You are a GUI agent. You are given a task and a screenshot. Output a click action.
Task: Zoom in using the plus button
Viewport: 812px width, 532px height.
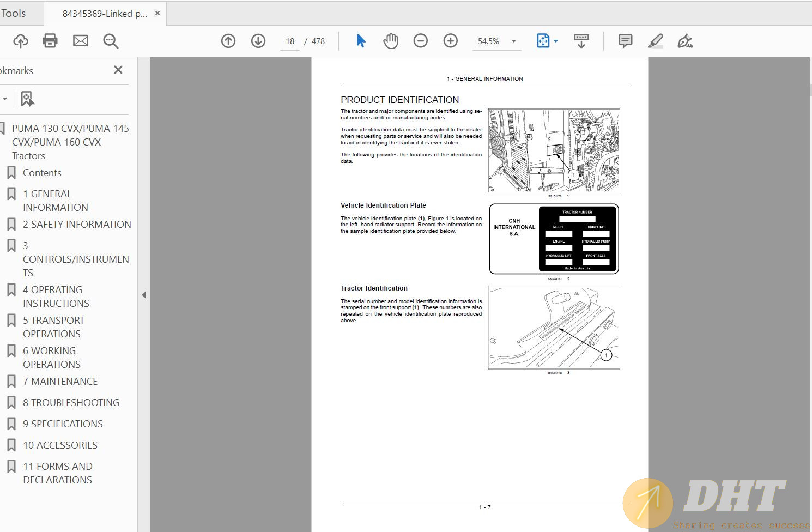pyautogui.click(x=450, y=41)
